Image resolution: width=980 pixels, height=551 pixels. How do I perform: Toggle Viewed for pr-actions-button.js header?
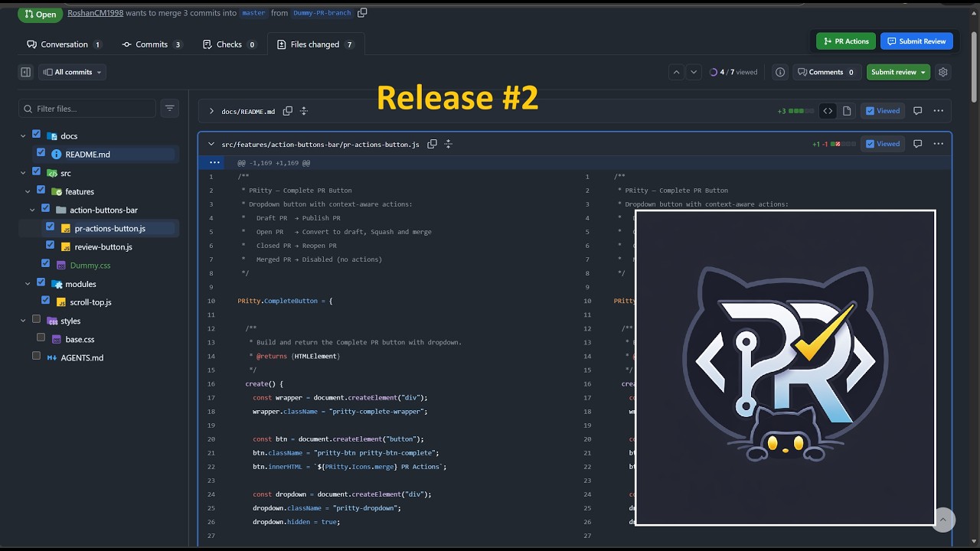click(883, 144)
